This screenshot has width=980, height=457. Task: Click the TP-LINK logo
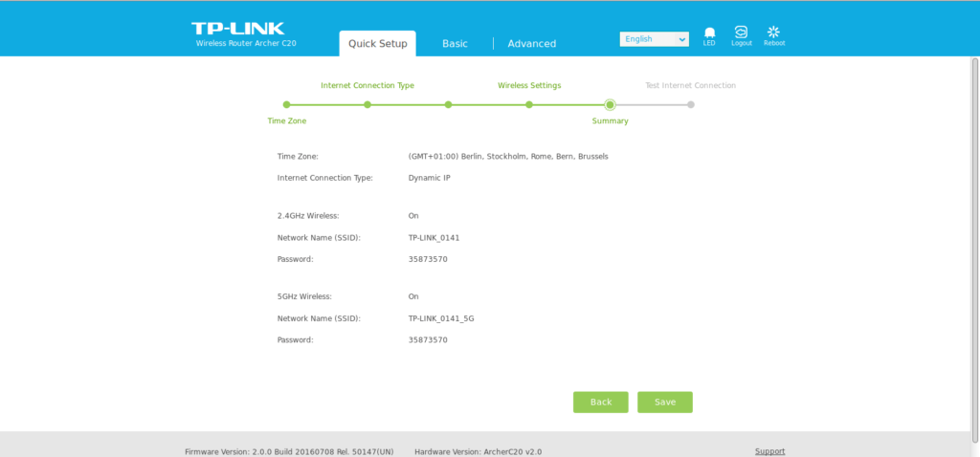tap(237, 30)
